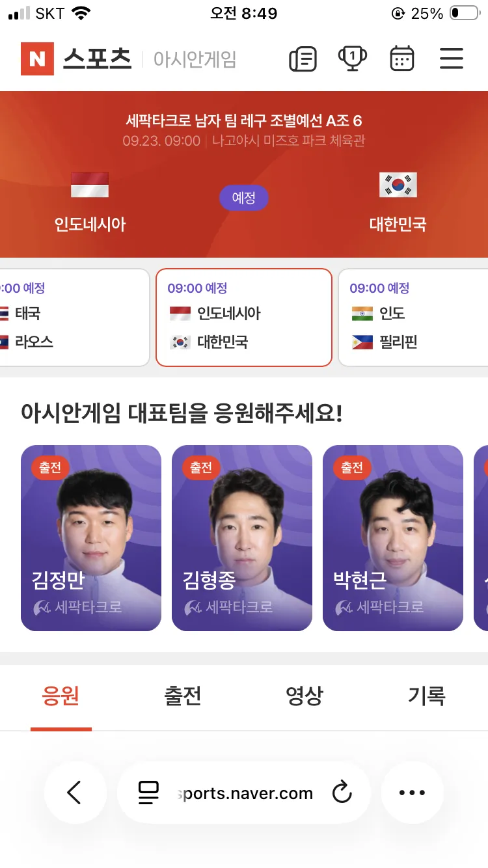
Task: Open the browser three-dots more menu
Action: 412,793
